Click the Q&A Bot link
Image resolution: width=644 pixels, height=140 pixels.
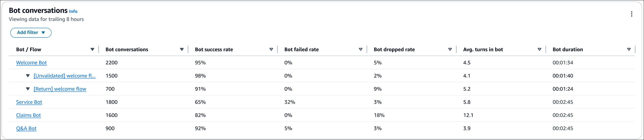pyautogui.click(x=26, y=128)
